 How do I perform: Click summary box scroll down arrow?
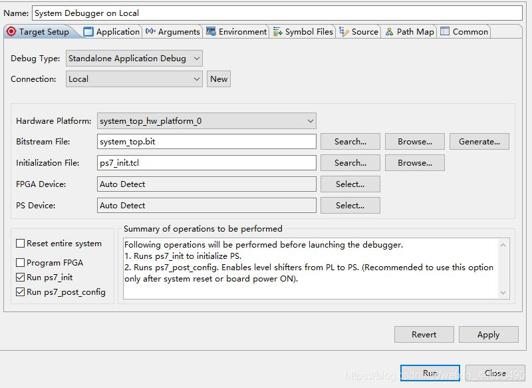pyautogui.click(x=503, y=293)
